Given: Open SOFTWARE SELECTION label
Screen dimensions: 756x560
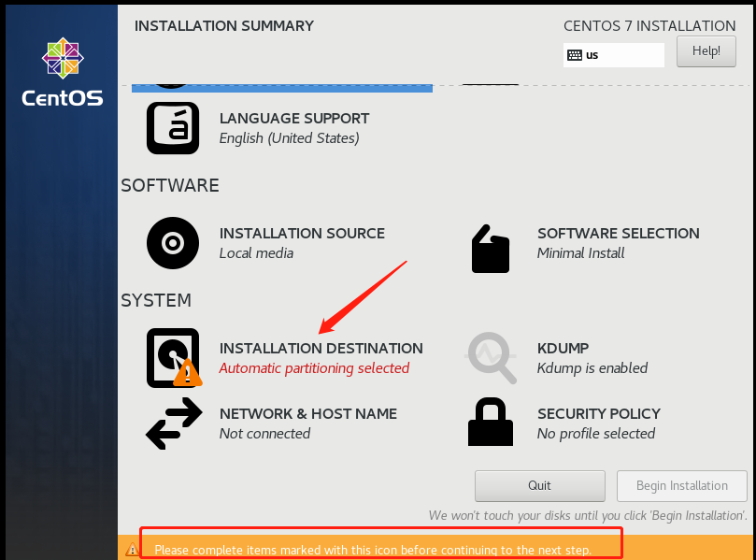Looking at the screenshot, I should (618, 234).
